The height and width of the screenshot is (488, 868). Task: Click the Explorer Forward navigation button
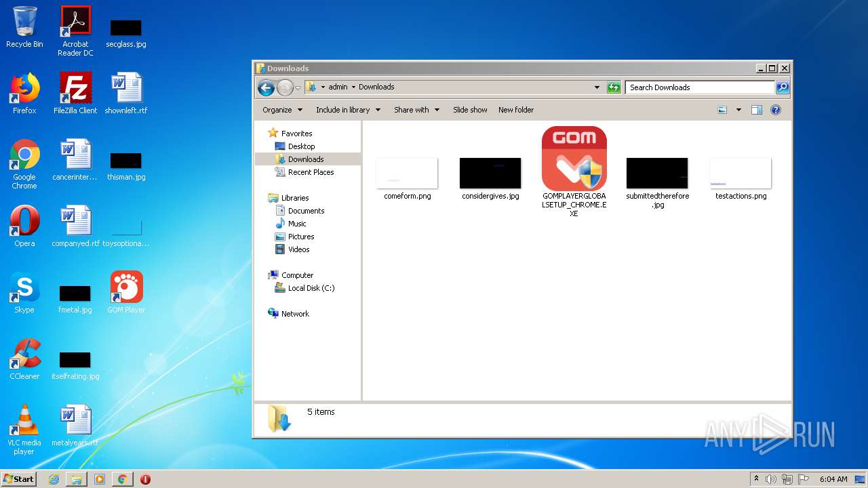pyautogui.click(x=285, y=87)
